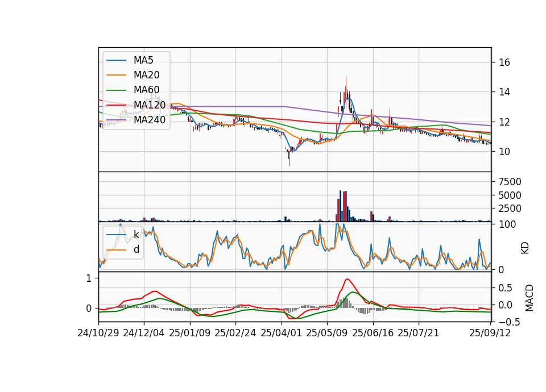Click the 24/12/04 date label

click(x=144, y=333)
